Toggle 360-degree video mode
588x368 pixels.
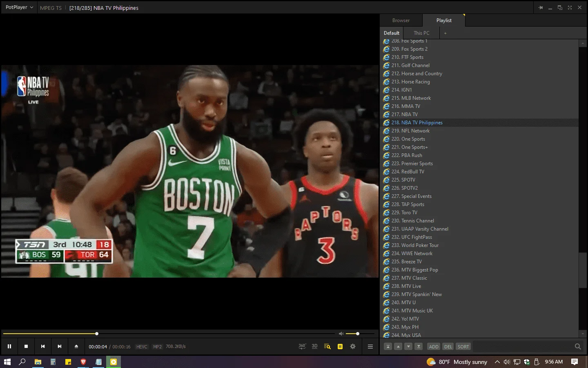[x=302, y=346]
